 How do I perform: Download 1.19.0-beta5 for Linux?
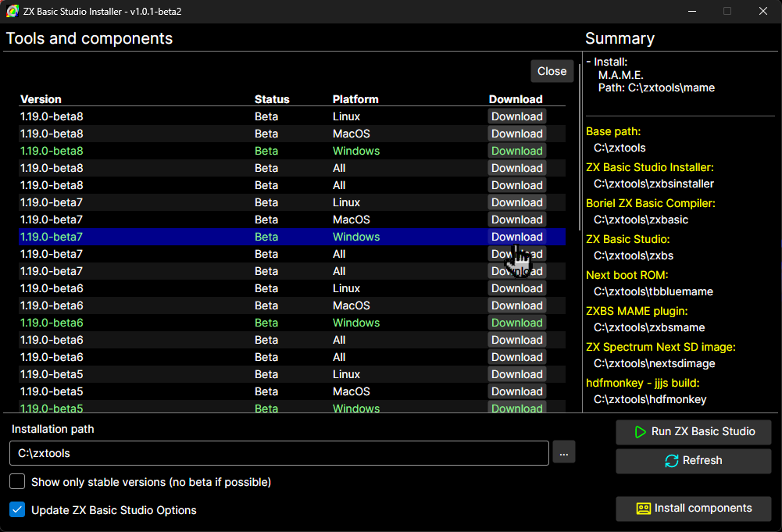(516, 374)
